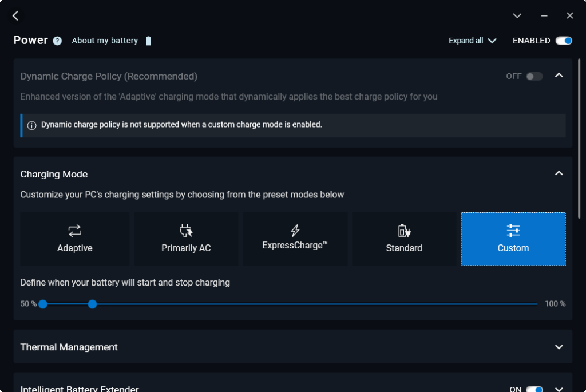
Task: Click the info icon in policy notice
Action: coord(32,125)
